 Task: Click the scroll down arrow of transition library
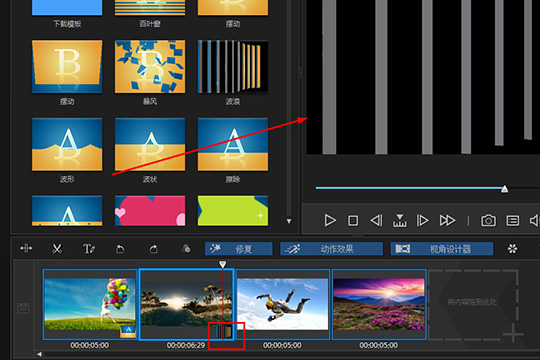289,221
